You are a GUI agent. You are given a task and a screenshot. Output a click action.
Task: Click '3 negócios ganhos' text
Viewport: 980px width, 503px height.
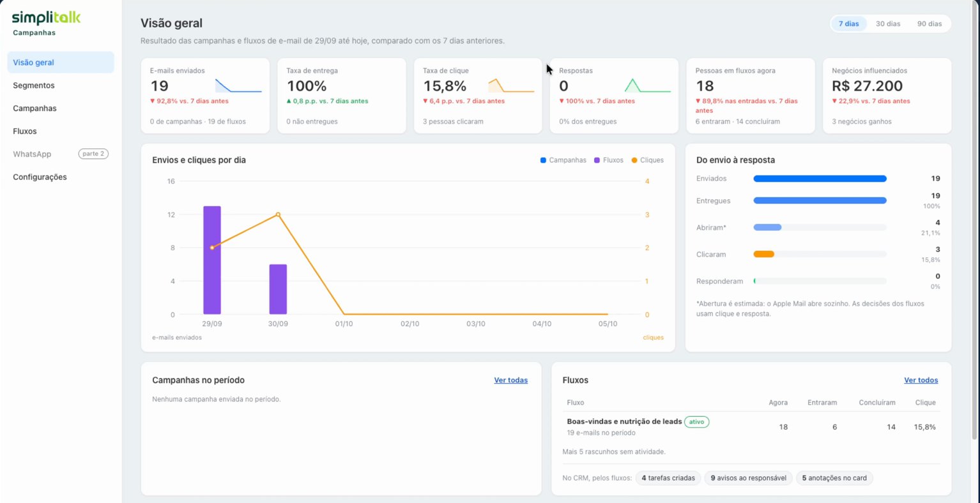click(862, 122)
